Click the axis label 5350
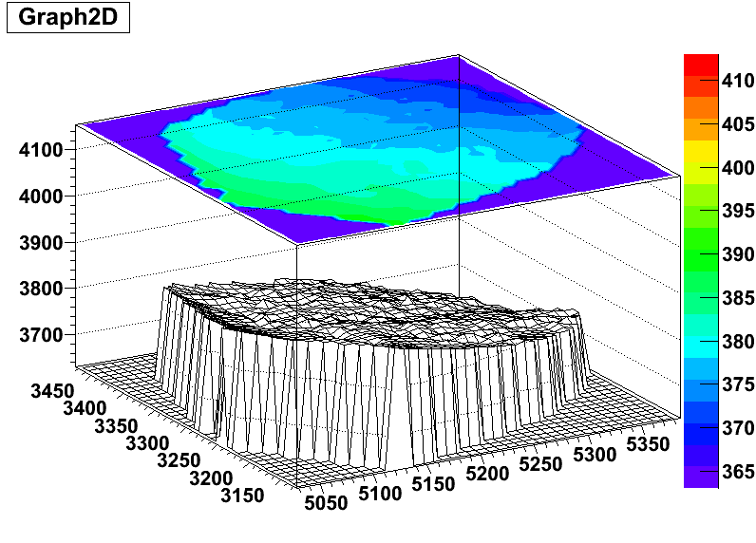Image resolution: width=756 pixels, height=543 pixels. (x=648, y=444)
